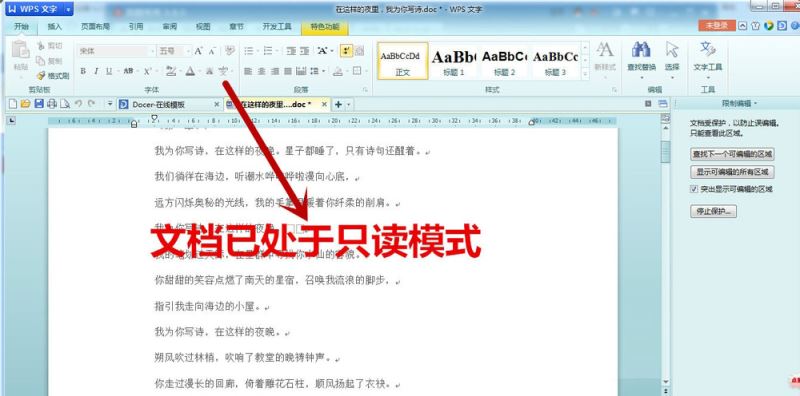Apply Italic with the I icon

pos(95,71)
